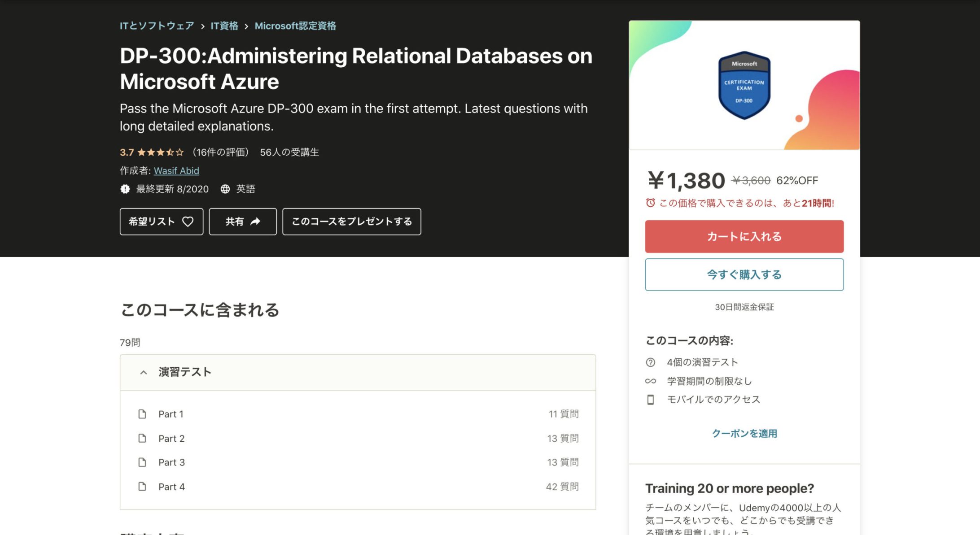Click the 共有 share button
Screen dimensions: 980x535
click(x=243, y=222)
